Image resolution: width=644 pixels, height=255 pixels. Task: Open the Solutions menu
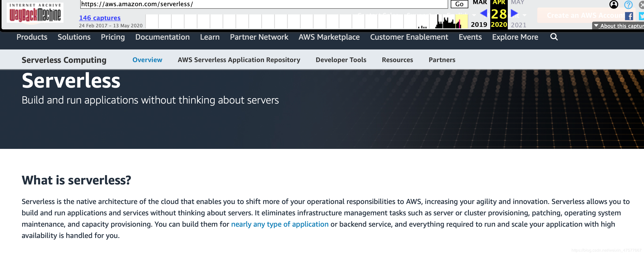[x=74, y=37]
